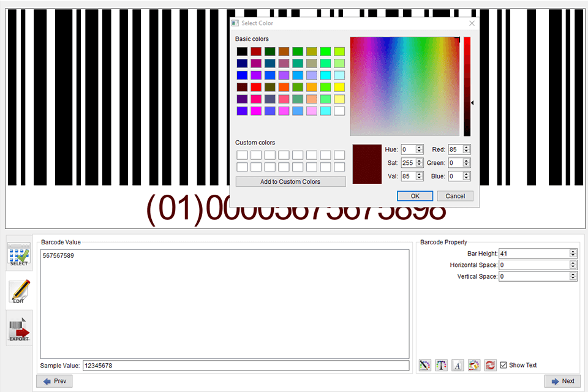Image resolution: width=588 pixels, height=392 pixels.
Task: Click inside the hue-saturation color field
Action: [405, 86]
